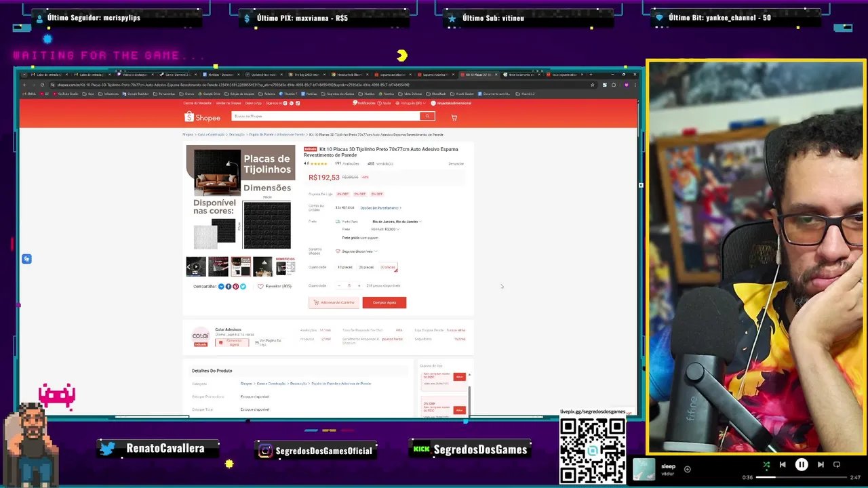Select the 10 placas option

click(345, 267)
